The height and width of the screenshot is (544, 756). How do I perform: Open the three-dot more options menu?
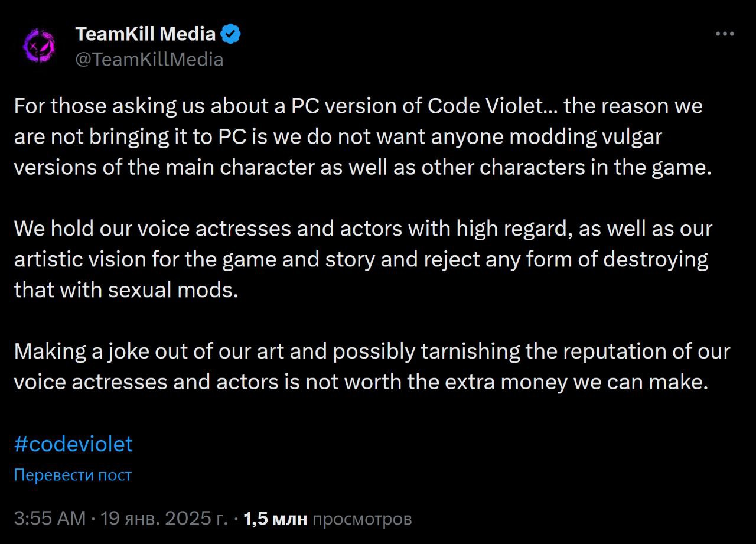click(x=725, y=34)
